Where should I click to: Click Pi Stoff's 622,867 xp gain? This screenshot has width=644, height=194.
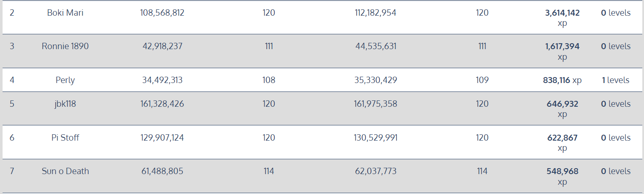pos(562,143)
